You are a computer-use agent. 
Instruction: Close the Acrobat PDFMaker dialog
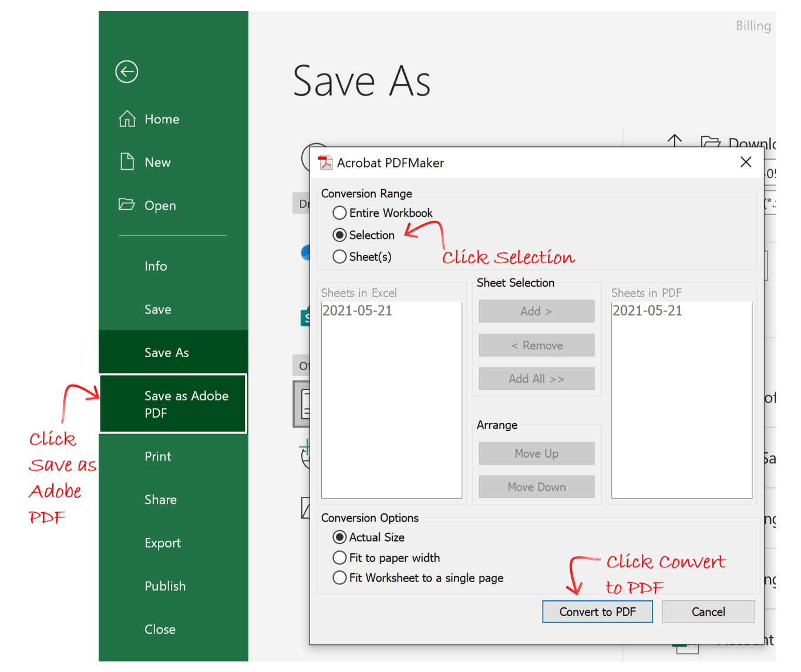point(746,162)
